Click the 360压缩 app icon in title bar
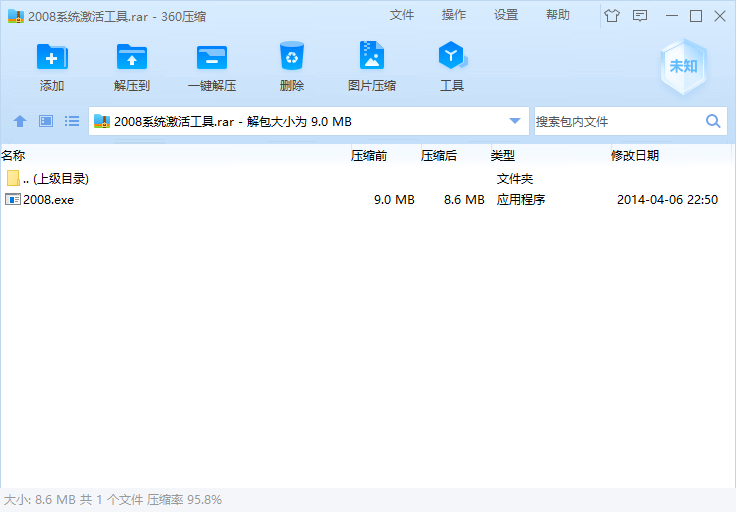736x512 pixels. 16,16
